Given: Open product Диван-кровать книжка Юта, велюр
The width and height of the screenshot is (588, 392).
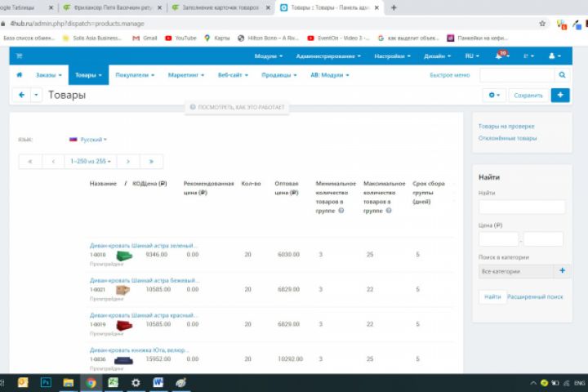Looking at the screenshot, I should coord(139,350).
